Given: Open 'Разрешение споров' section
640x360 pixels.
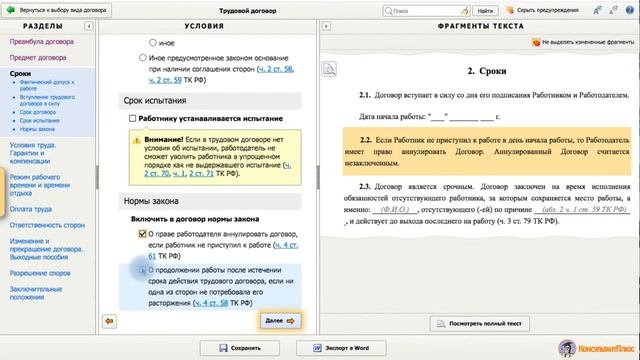Looking at the screenshot, I should (x=40, y=273).
